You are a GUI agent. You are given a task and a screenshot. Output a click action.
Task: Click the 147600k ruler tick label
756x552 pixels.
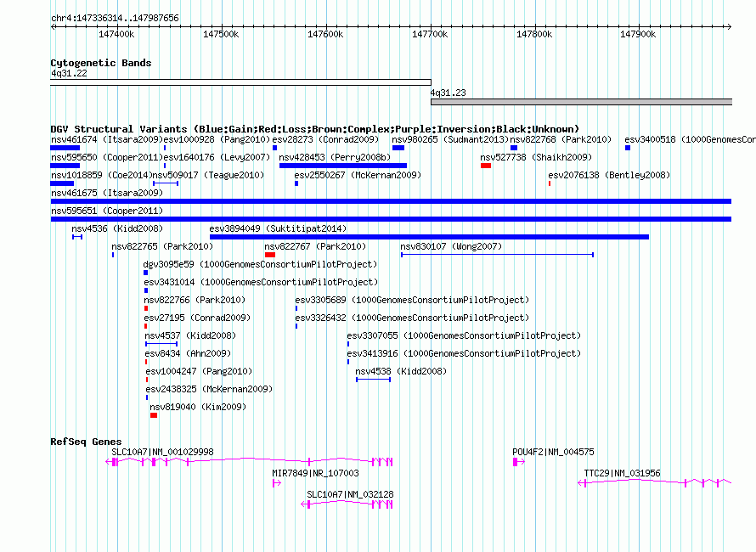(x=325, y=35)
